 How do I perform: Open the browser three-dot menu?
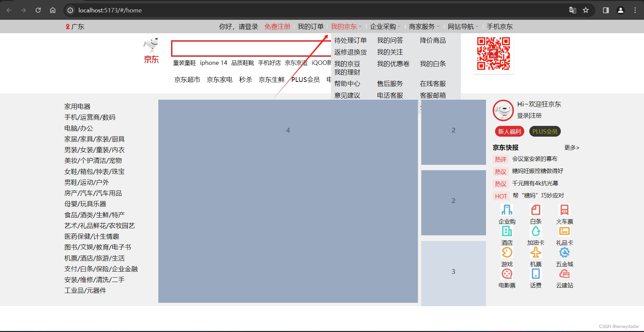635,10
